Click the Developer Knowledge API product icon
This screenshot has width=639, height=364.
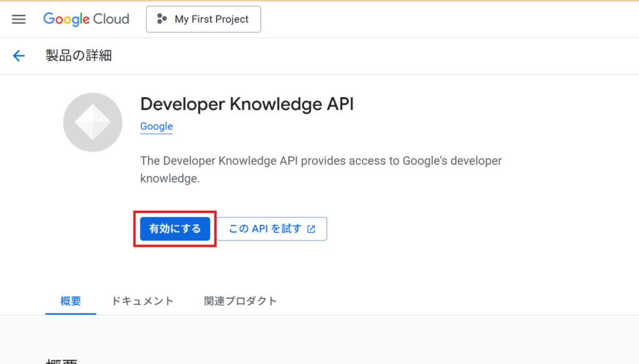[x=93, y=122]
